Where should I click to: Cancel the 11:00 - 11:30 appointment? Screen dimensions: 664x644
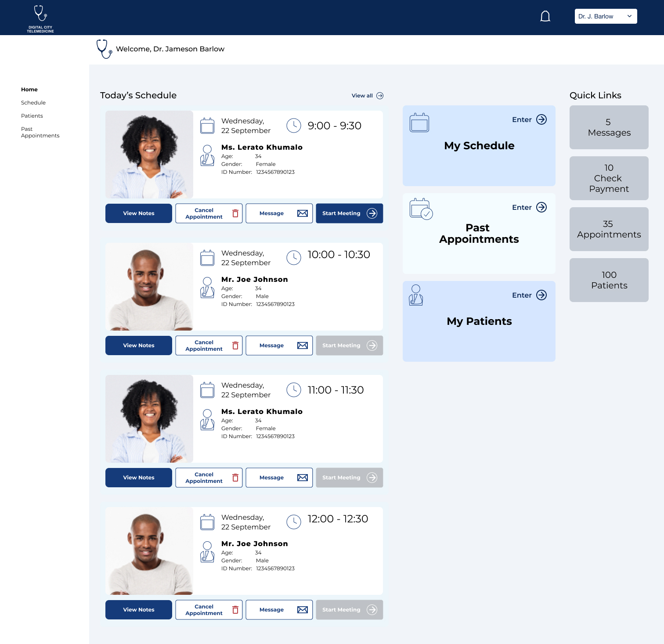(209, 478)
